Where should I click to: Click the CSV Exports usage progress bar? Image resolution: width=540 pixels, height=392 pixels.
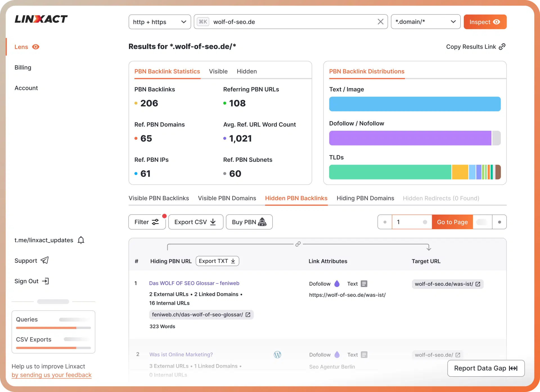[x=53, y=348]
